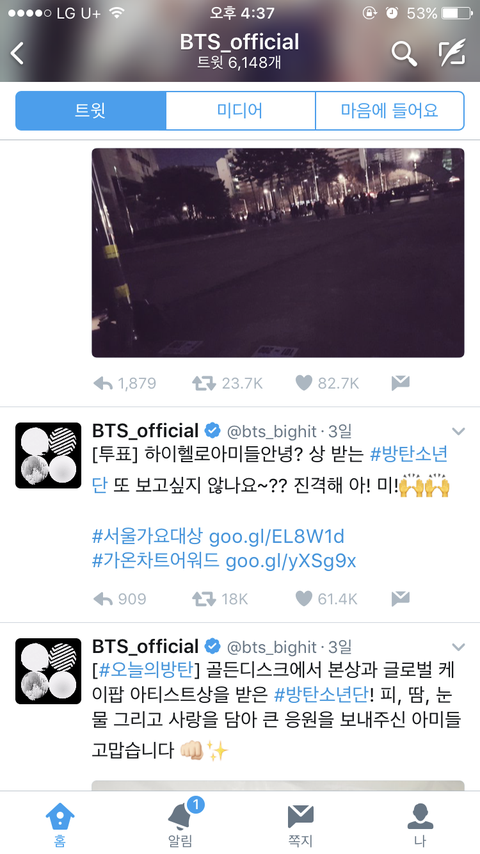Open the 알림 notifications tab

coord(180,822)
